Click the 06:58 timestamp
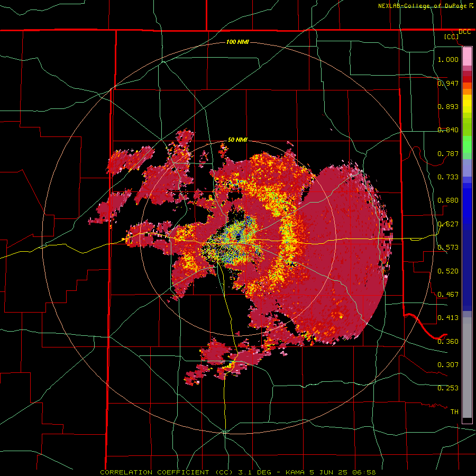Image resolution: width=476 pixels, height=476 pixels. coord(364,472)
